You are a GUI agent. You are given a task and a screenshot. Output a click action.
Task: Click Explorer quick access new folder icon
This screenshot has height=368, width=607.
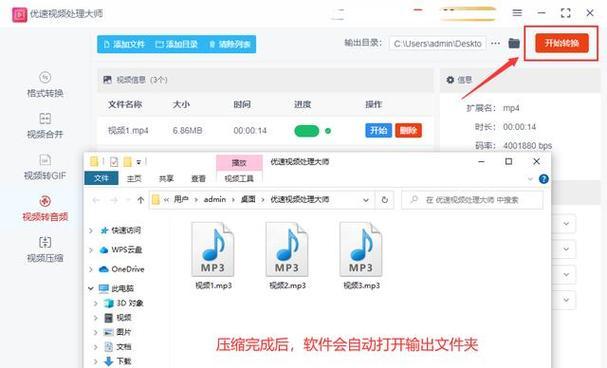[x=127, y=162]
